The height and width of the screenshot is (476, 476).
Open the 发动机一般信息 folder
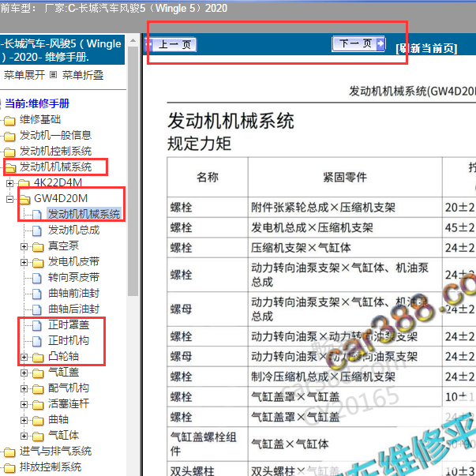(x=55, y=135)
